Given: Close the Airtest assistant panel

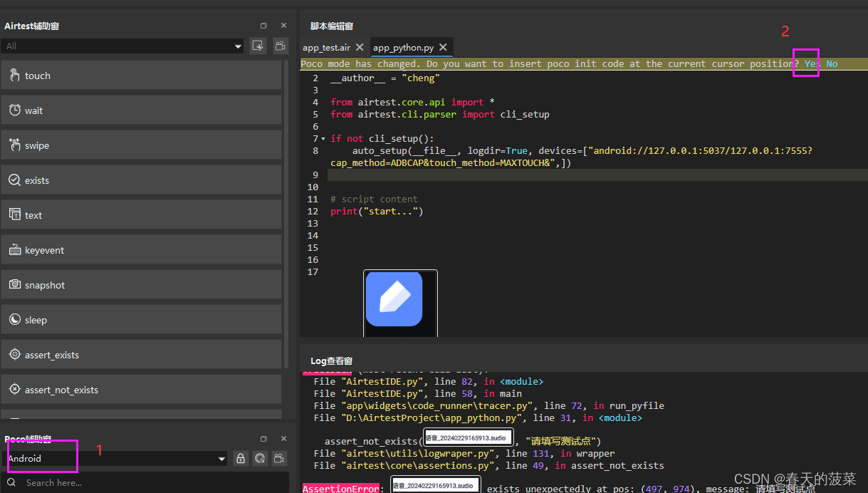Looking at the screenshot, I should [283, 26].
